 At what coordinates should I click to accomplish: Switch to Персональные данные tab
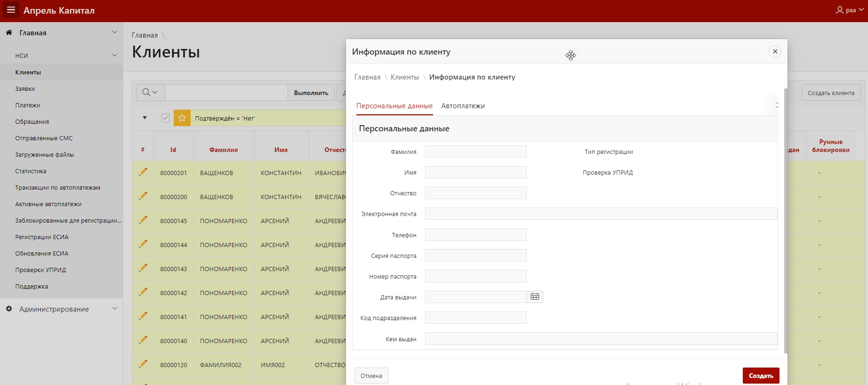(394, 106)
